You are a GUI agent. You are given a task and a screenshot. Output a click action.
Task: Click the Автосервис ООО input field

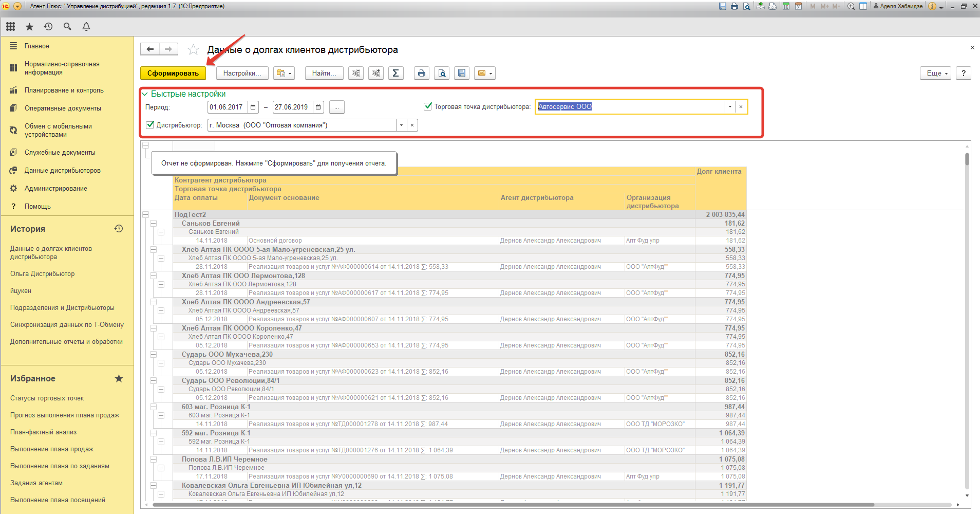[x=630, y=106]
